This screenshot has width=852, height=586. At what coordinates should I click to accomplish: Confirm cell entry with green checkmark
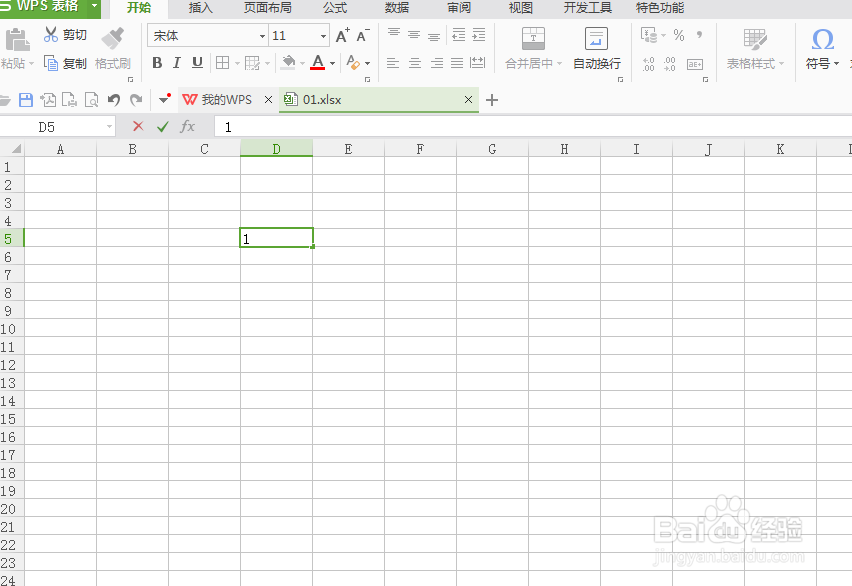(x=162, y=127)
